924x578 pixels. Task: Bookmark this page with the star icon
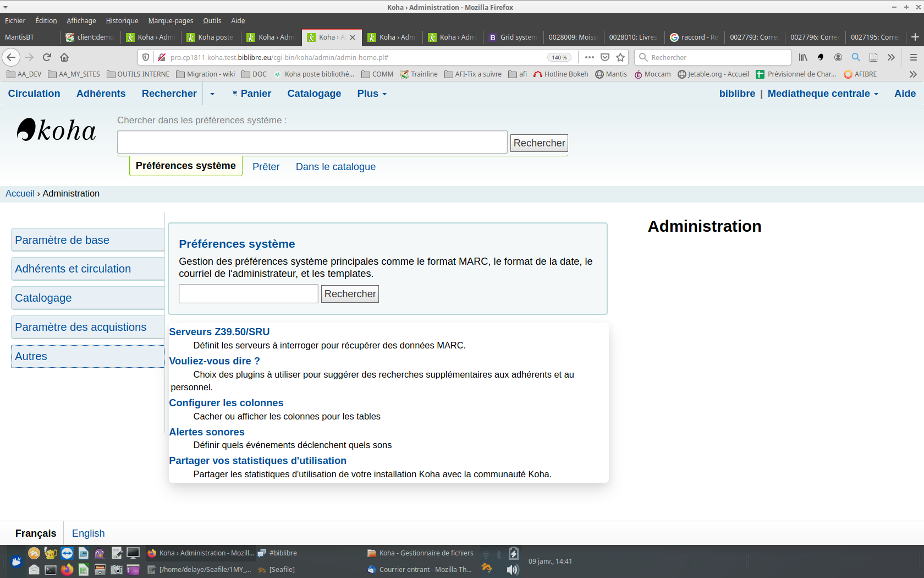pos(620,57)
